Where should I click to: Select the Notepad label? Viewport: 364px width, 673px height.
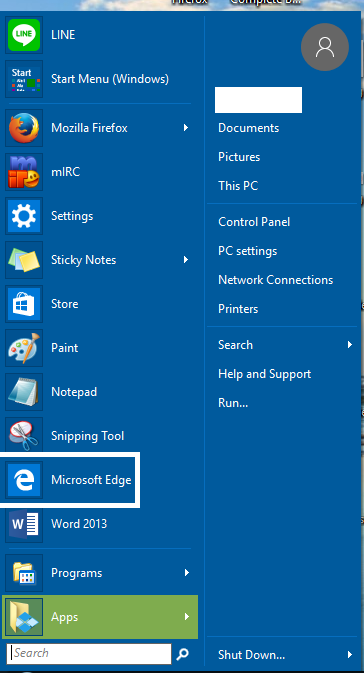pyautogui.click(x=74, y=392)
